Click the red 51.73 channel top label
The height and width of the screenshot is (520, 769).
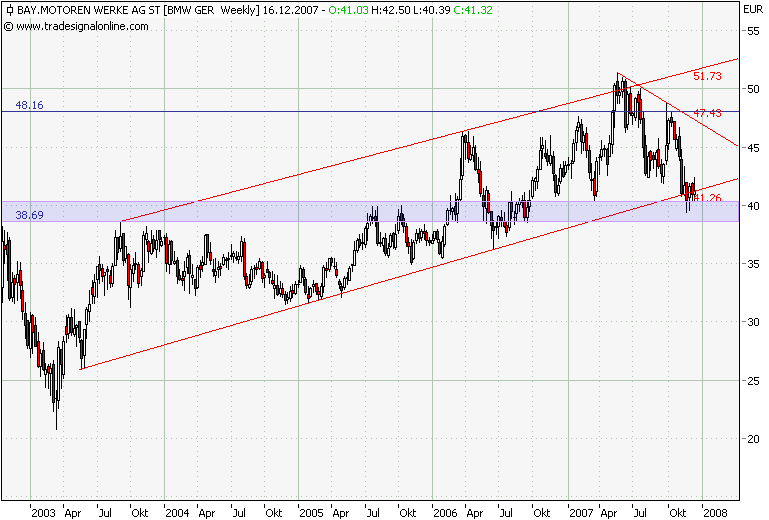[708, 76]
